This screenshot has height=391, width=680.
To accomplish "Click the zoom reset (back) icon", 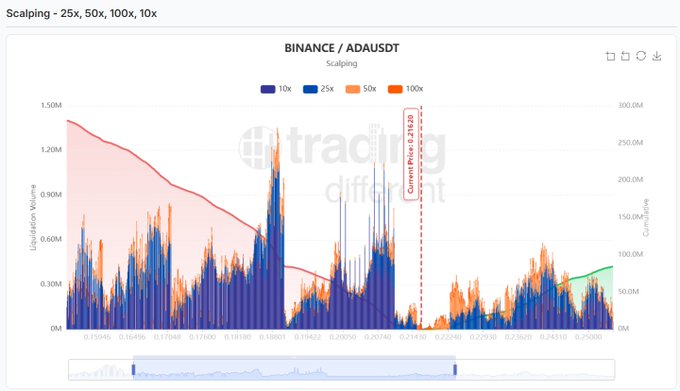I will coord(625,56).
